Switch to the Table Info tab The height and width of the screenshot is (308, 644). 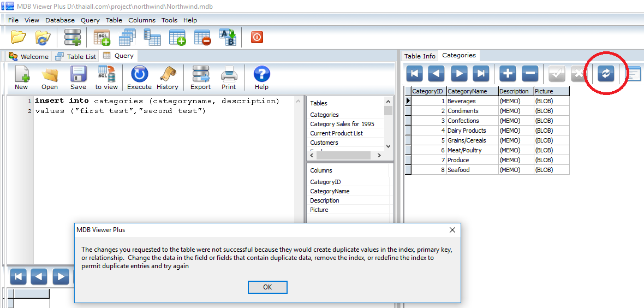pos(420,56)
